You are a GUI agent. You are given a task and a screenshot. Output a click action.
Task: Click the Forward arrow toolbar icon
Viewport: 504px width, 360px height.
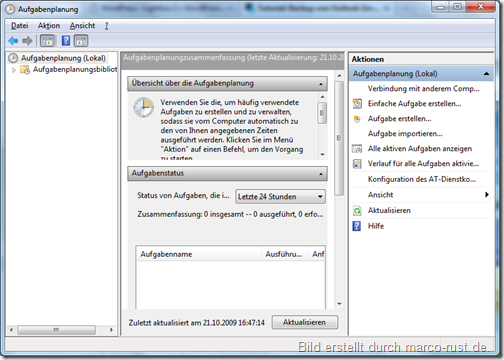(x=27, y=41)
